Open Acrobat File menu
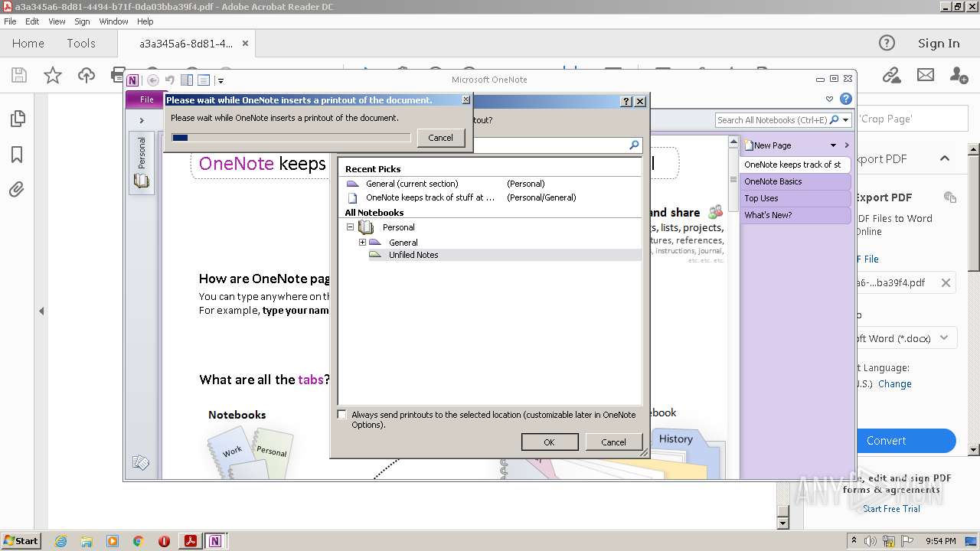 10,21
